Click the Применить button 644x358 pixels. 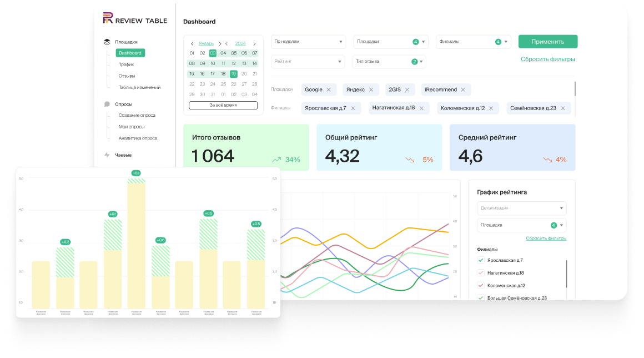548,42
